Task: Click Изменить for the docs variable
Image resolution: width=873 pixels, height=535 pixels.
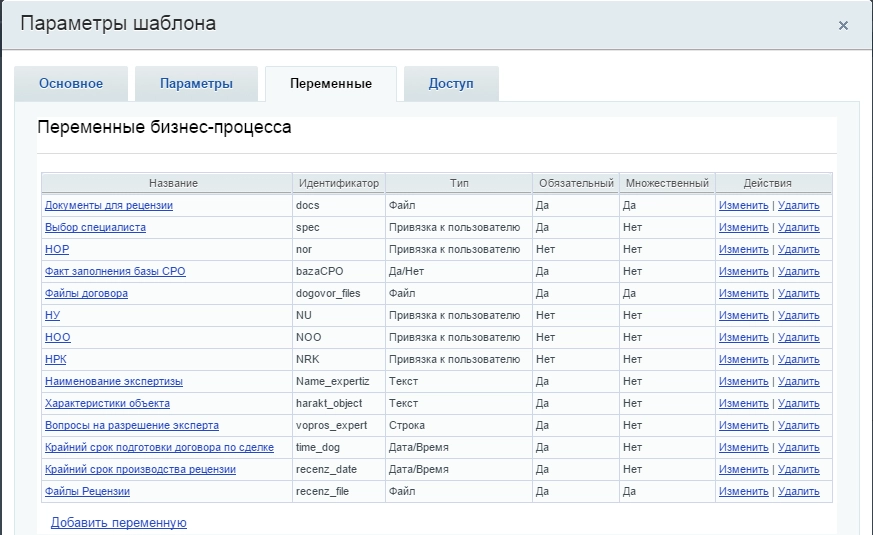Action: point(743,206)
